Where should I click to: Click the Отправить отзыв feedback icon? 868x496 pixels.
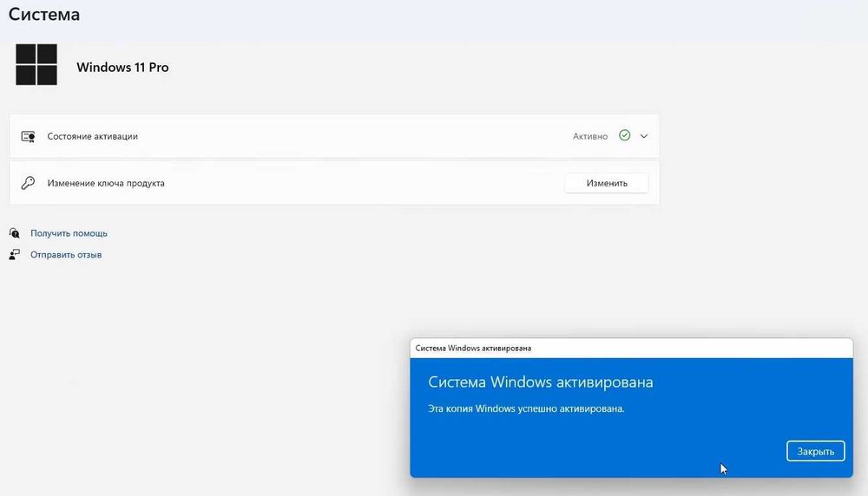tap(15, 254)
